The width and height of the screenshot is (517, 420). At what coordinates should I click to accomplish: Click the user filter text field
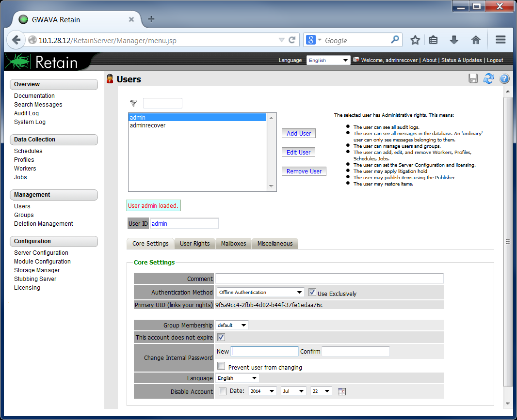point(162,103)
